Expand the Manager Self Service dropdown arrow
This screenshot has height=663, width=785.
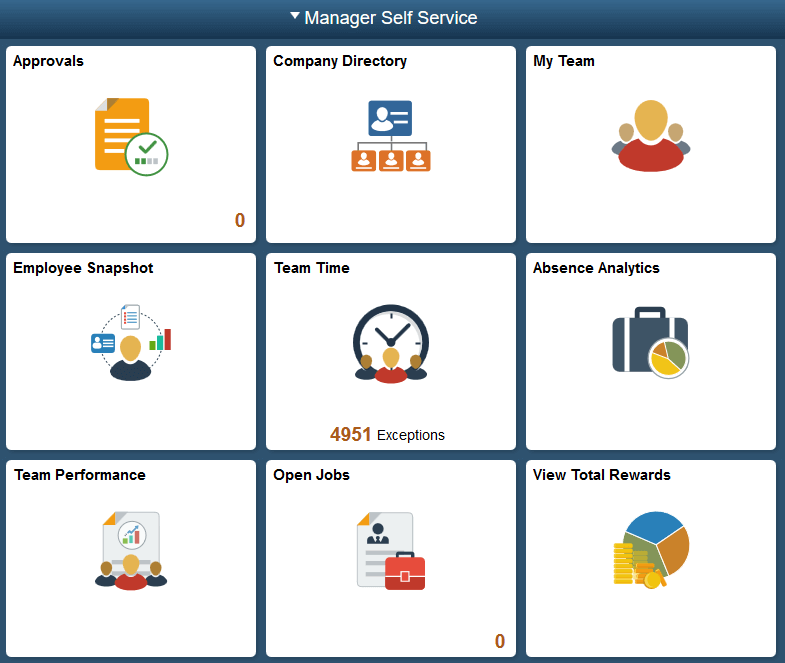click(294, 17)
